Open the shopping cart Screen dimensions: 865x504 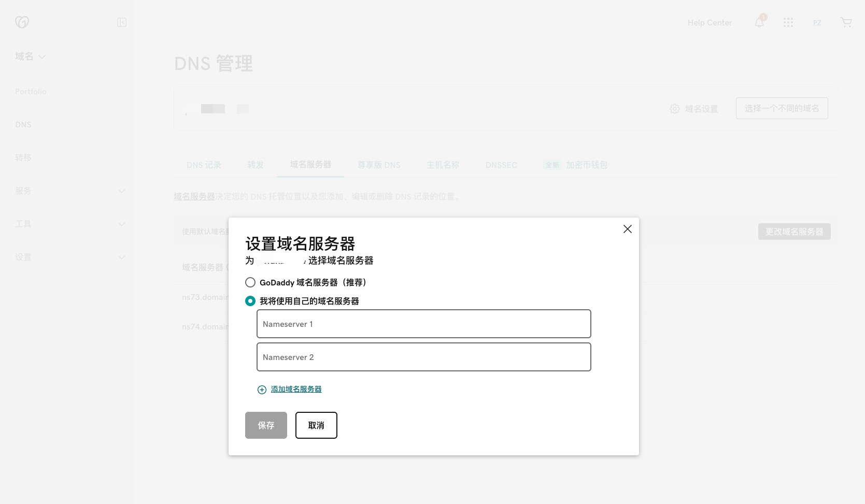click(846, 23)
